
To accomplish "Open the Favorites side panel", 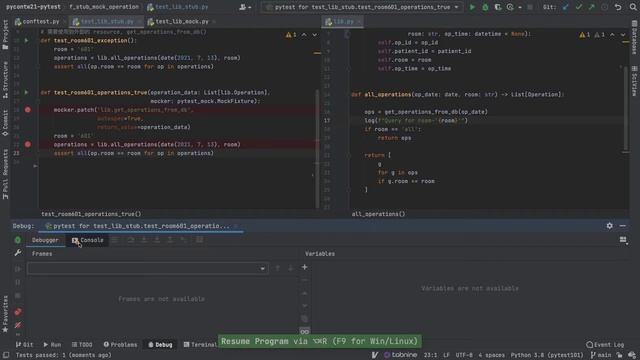I will pyautogui.click(x=5, y=314).
